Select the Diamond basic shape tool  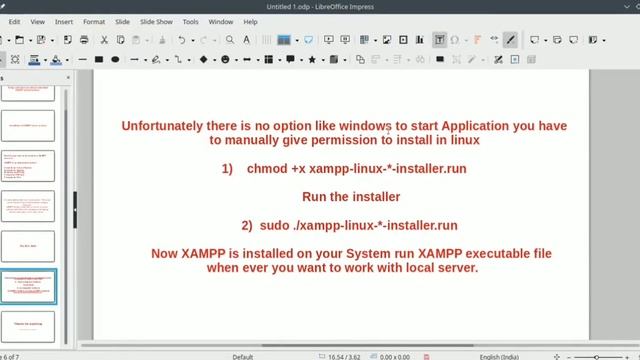tap(203, 60)
